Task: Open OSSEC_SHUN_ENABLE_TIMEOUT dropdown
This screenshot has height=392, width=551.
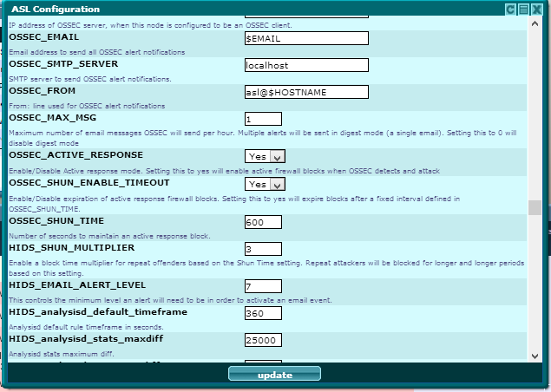Action: [x=265, y=184]
